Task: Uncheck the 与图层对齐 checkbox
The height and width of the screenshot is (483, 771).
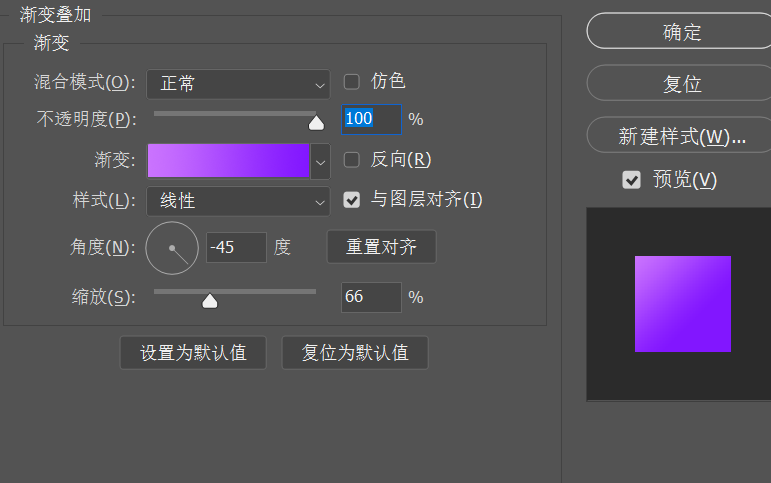Action: point(352,200)
